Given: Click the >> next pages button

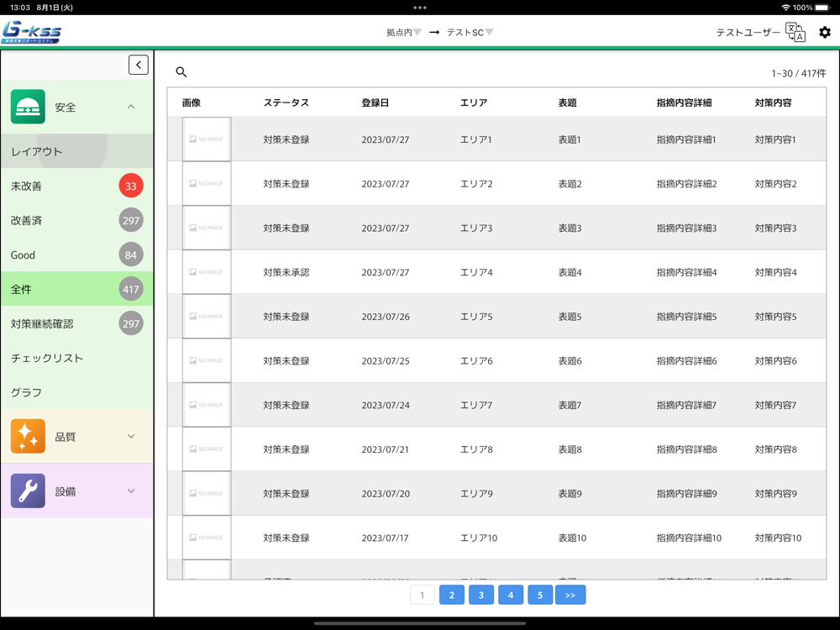Looking at the screenshot, I should pos(570,595).
